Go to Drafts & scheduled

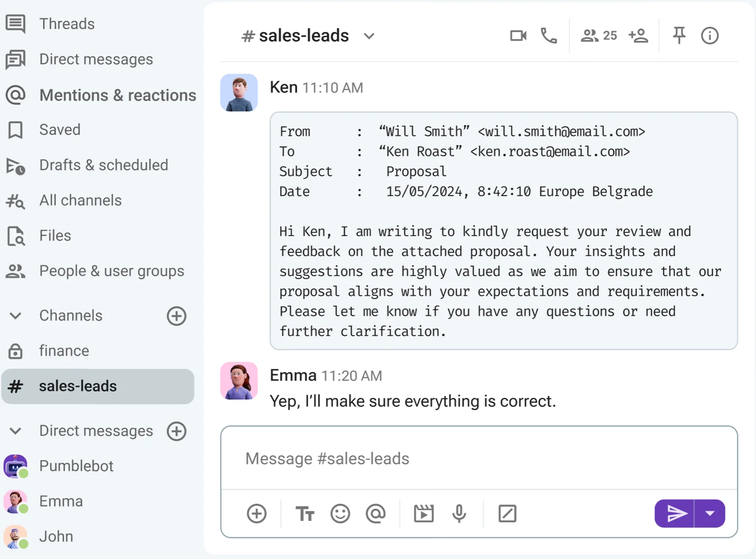(x=103, y=165)
